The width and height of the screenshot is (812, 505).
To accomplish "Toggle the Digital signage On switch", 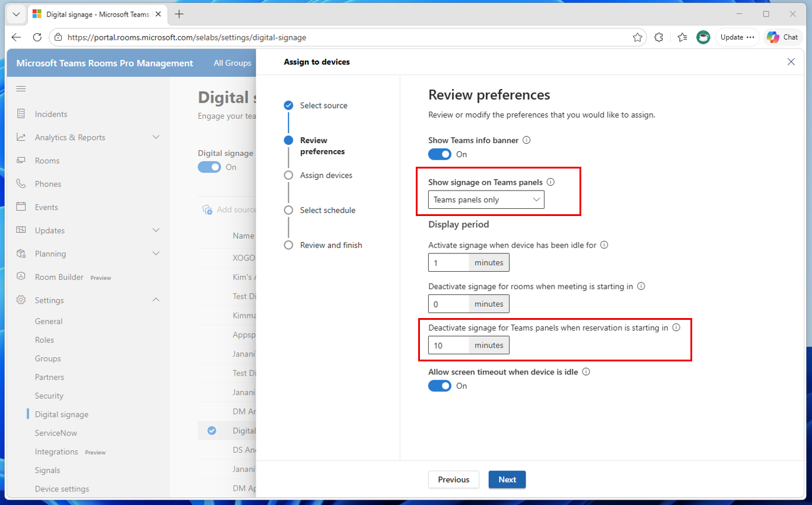I will 209,167.
